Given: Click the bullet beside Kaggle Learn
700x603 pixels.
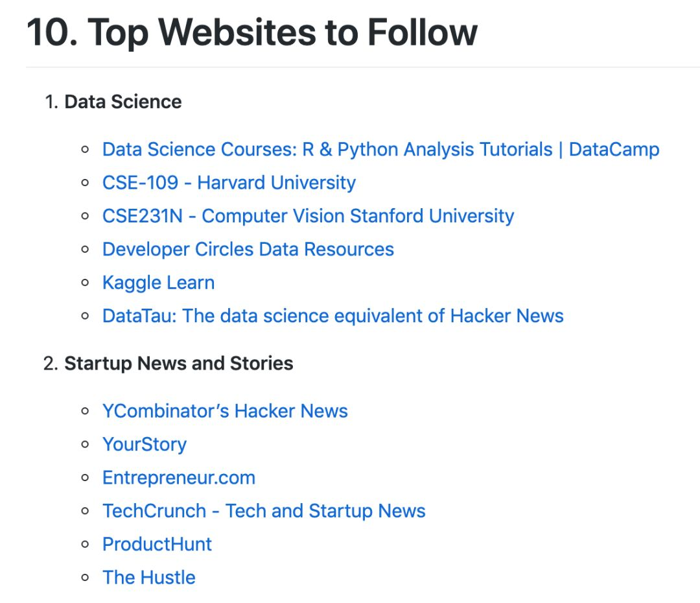Looking at the screenshot, I should point(86,283).
